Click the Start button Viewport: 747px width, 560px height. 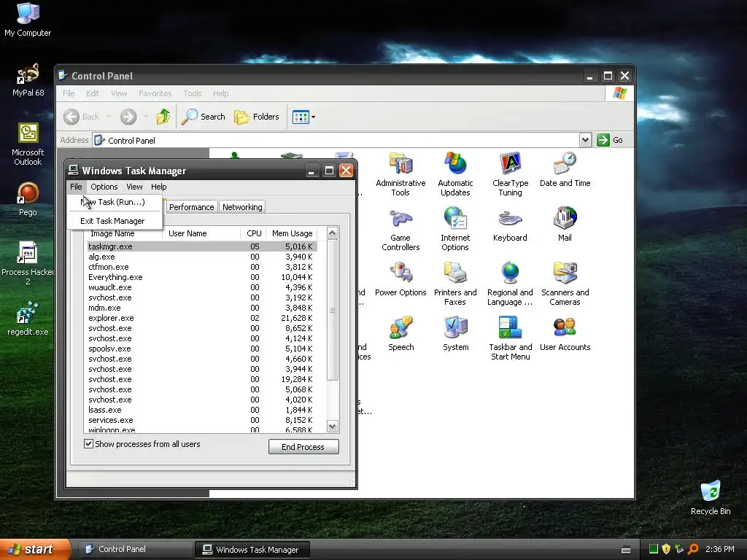[35, 549]
